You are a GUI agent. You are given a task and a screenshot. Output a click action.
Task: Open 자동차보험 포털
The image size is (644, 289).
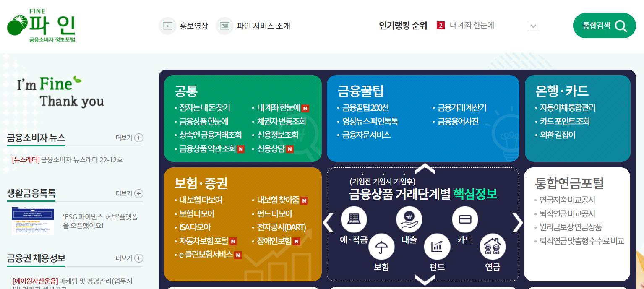click(203, 241)
